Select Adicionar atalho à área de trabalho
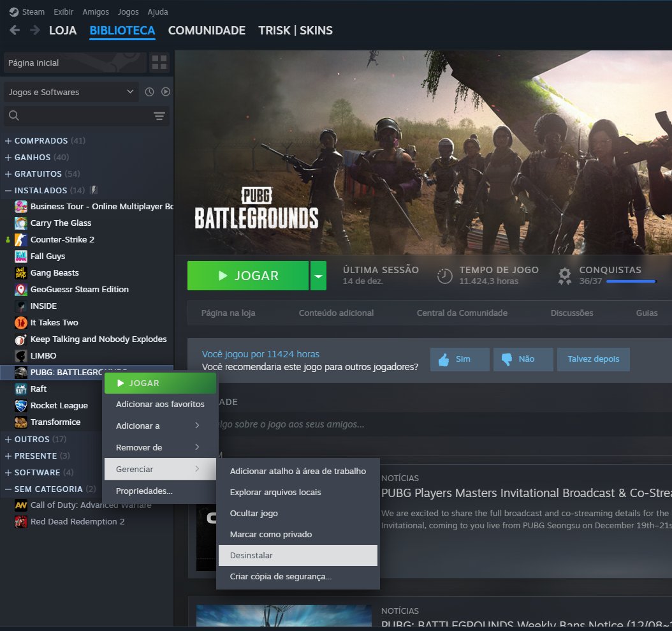672x631 pixels. (x=298, y=471)
